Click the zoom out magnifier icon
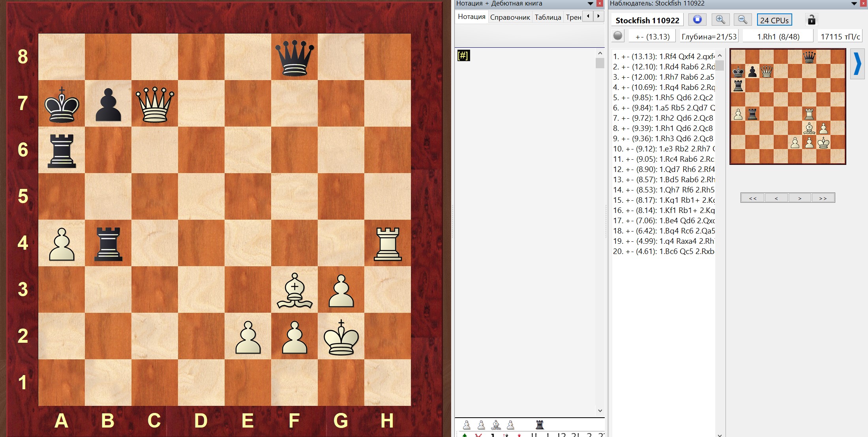The height and width of the screenshot is (437, 868). pos(742,20)
